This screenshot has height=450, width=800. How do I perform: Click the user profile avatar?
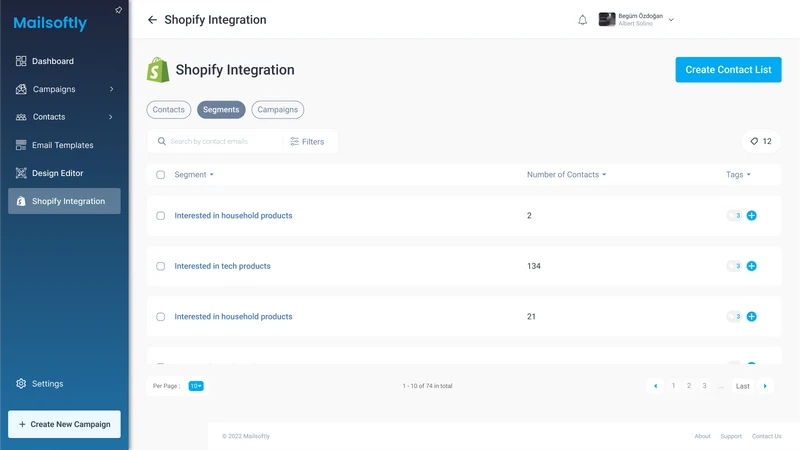pyautogui.click(x=607, y=19)
